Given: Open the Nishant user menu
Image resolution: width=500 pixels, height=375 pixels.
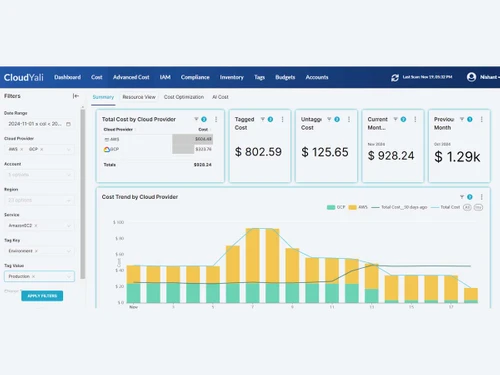Looking at the screenshot, I should [489, 77].
